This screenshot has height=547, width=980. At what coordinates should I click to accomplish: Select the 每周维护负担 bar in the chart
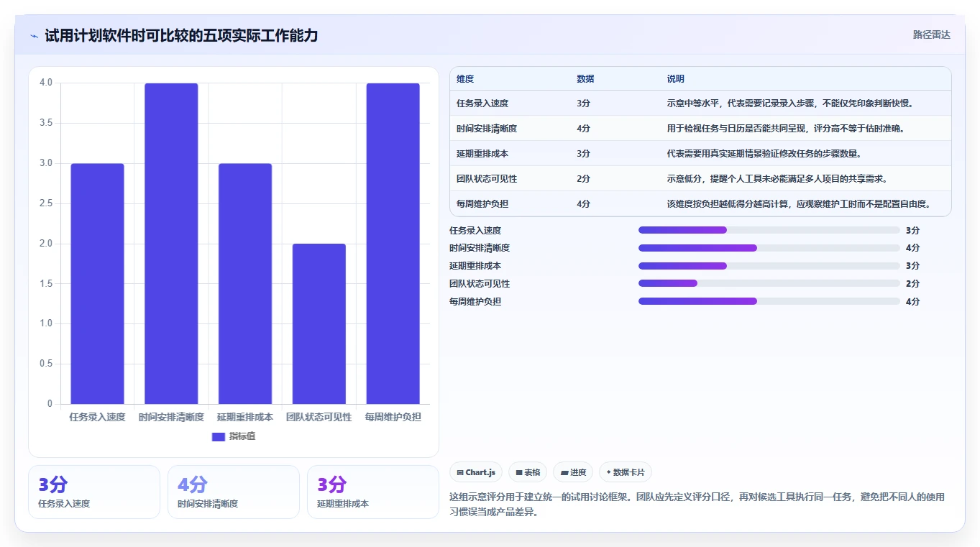[393, 243]
